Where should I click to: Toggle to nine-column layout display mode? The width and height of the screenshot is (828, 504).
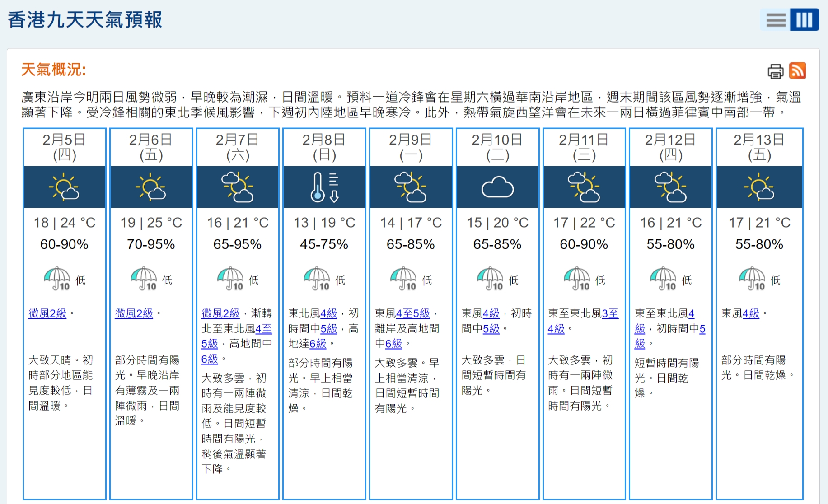(x=804, y=20)
